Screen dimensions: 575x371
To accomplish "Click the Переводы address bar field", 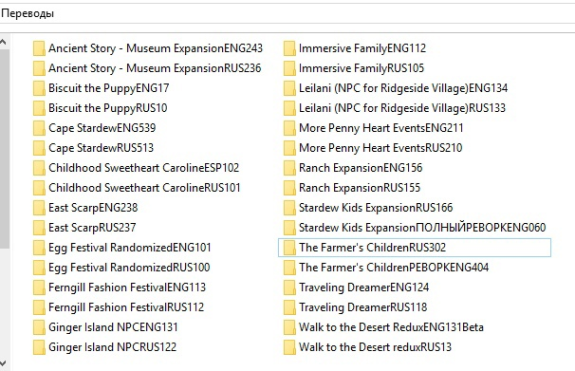I will (288, 14).
